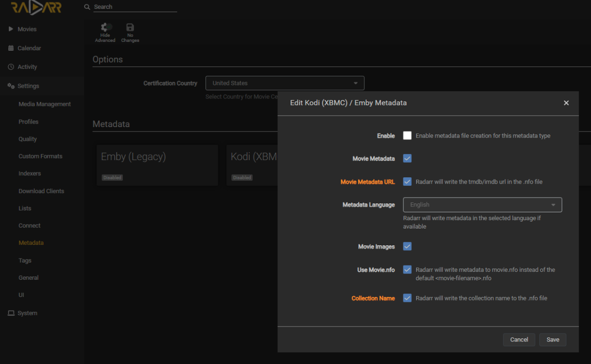Click the search magnifier icon
This screenshot has width=591, height=364.
pyautogui.click(x=87, y=7)
